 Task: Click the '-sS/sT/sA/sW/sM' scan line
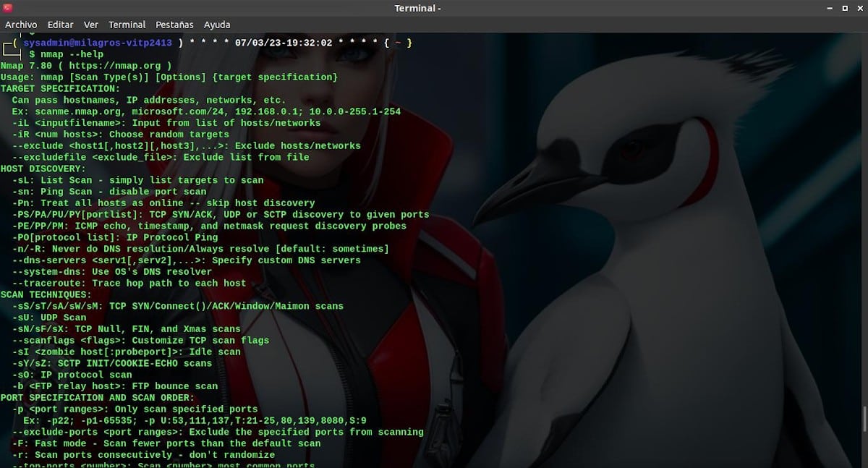pyautogui.click(x=178, y=306)
